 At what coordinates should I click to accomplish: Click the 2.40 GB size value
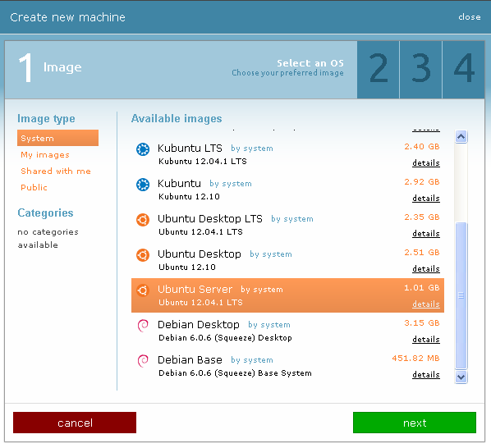(x=422, y=146)
